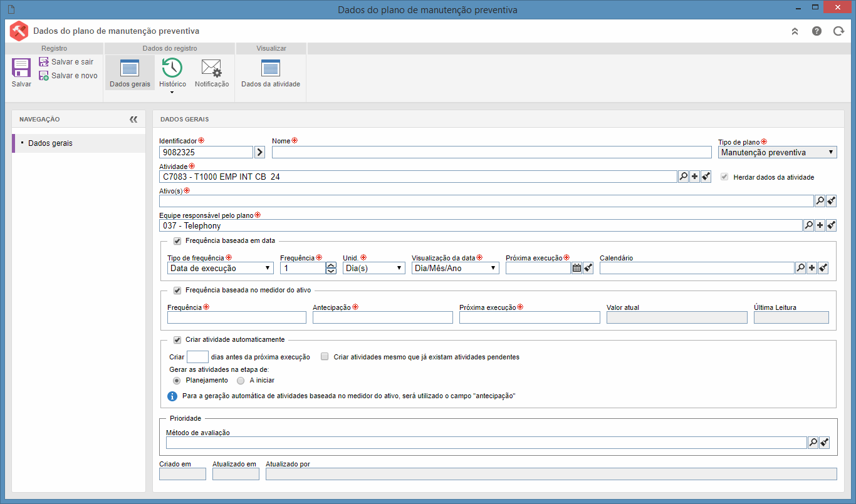Click the refresh icon in the header
Viewport: 856px width, 504px height.
click(838, 31)
